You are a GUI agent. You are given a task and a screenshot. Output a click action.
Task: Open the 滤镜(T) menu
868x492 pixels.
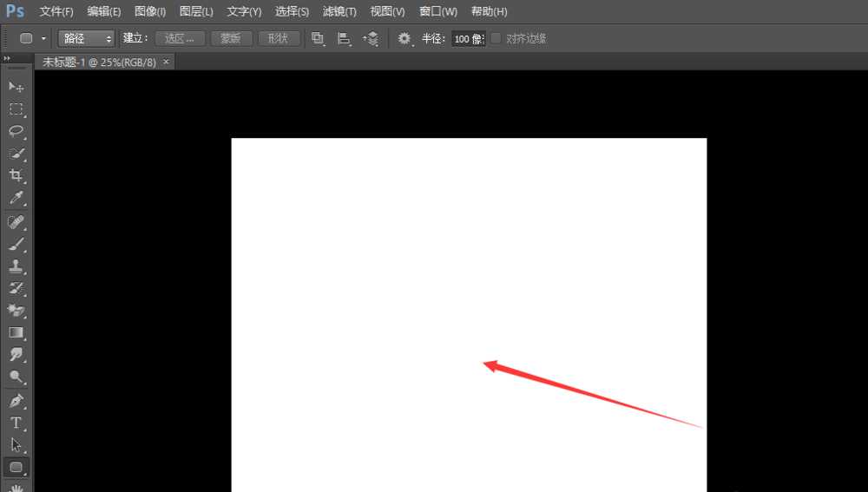click(339, 11)
